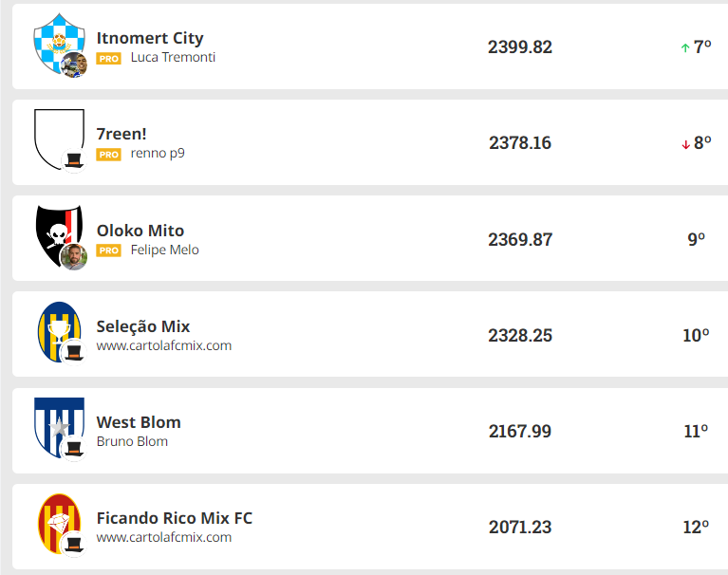Open Ficando Rico Mix FC diamond crest
The image size is (728, 575).
59,524
